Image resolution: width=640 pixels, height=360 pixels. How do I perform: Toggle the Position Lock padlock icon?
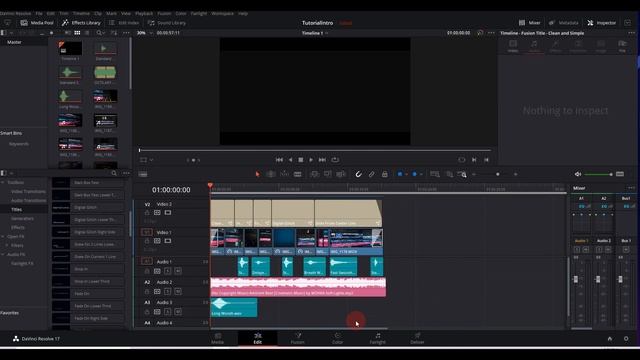[384, 174]
